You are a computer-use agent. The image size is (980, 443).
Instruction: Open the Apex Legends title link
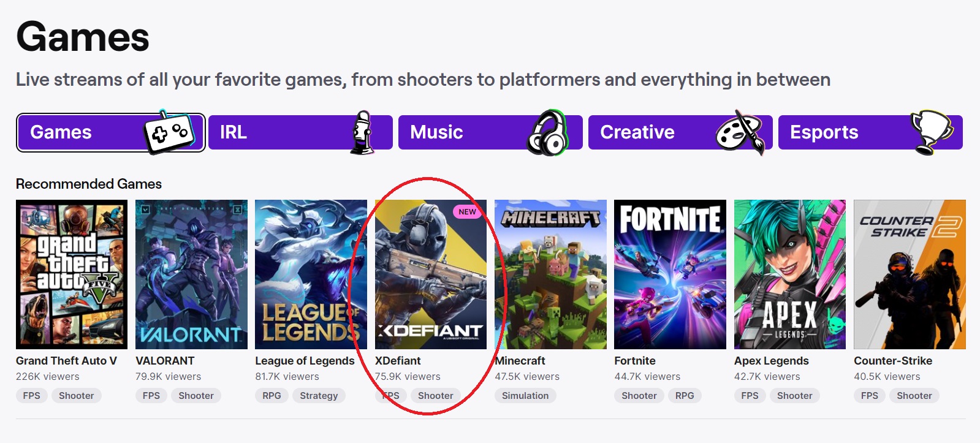pyautogui.click(x=771, y=361)
